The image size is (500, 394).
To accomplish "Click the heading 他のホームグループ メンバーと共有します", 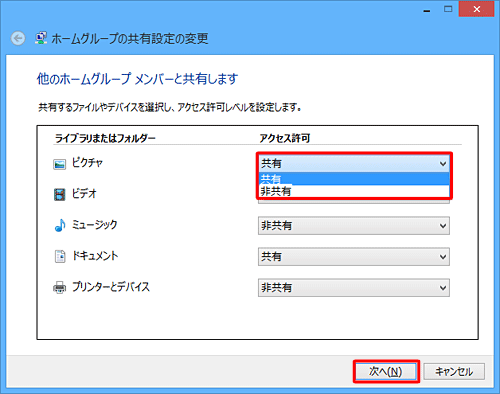I will [137, 79].
